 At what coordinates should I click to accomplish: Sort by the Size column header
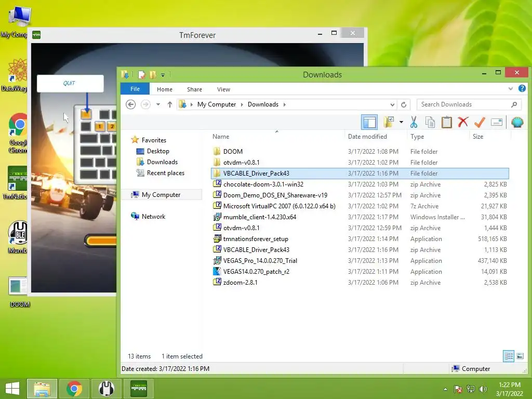coord(478,137)
